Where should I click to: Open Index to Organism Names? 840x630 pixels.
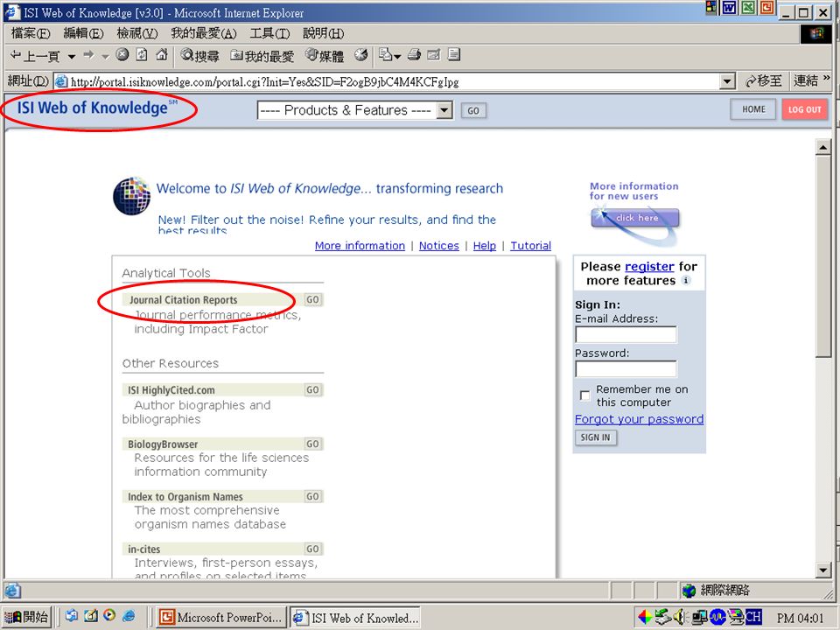tap(185, 497)
